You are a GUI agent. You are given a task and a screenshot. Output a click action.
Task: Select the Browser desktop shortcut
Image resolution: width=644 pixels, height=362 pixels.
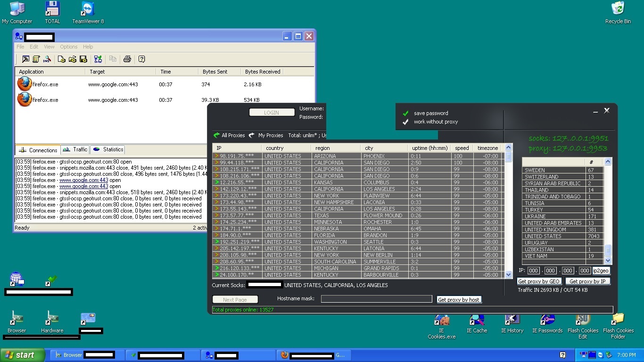(x=17, y=321)
